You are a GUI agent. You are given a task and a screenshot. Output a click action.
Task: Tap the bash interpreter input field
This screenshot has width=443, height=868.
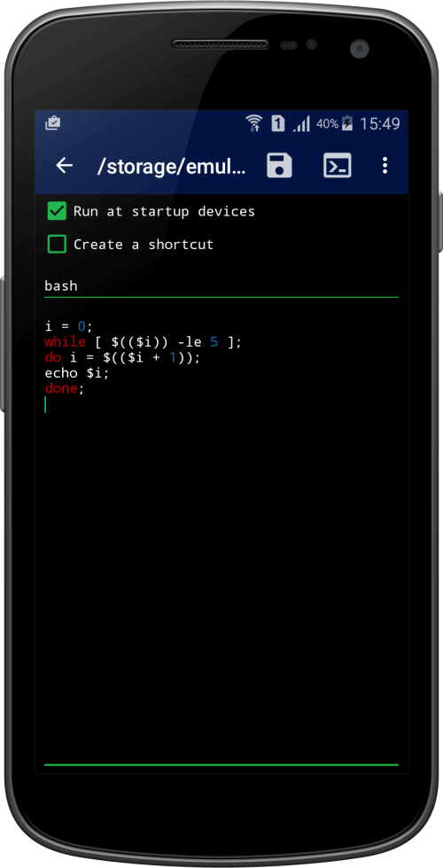(x=221, y=286)
